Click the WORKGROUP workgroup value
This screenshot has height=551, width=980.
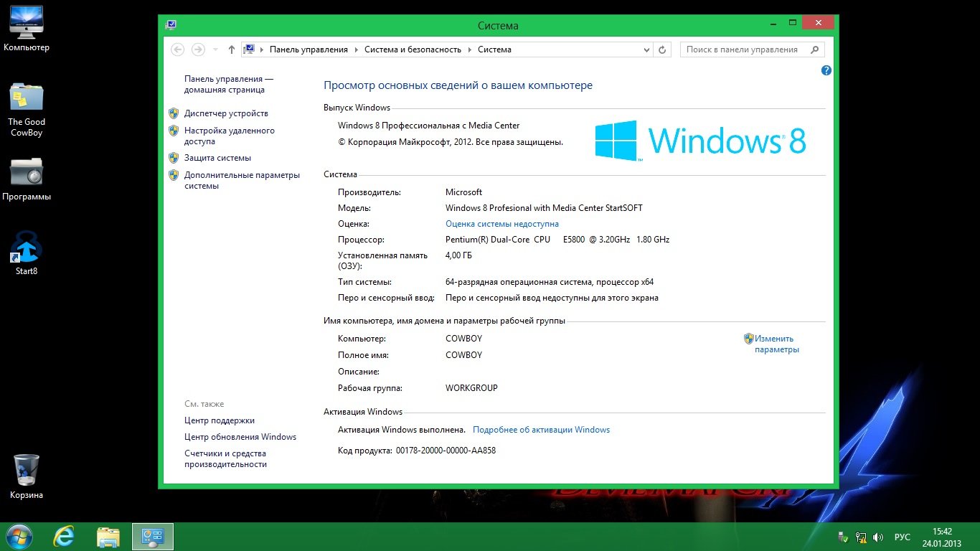(x=471, y=388)
